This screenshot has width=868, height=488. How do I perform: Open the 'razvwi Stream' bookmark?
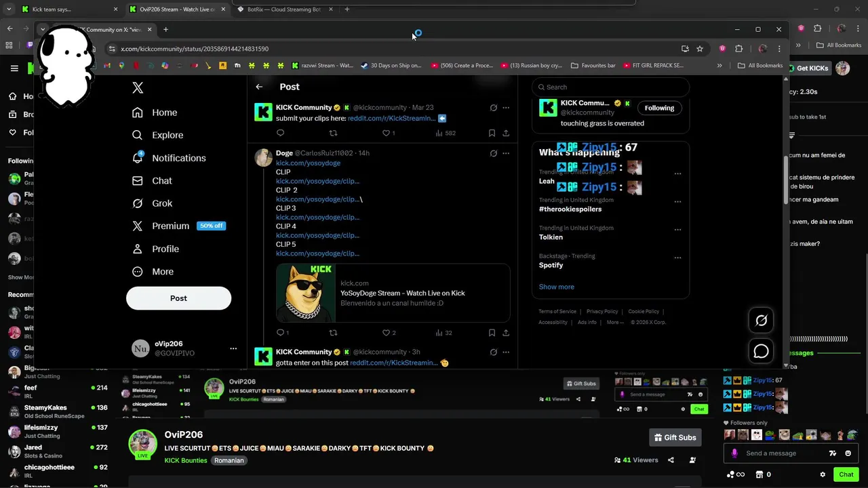pos(323,66)
